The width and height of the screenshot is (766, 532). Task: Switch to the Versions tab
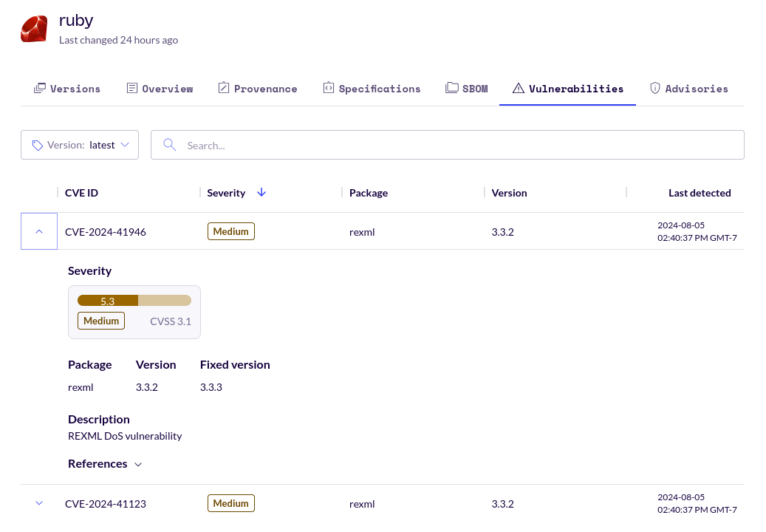point(67,88)
